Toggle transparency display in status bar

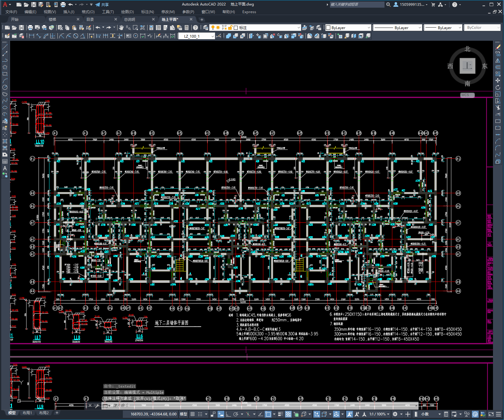tap(288, 414)
